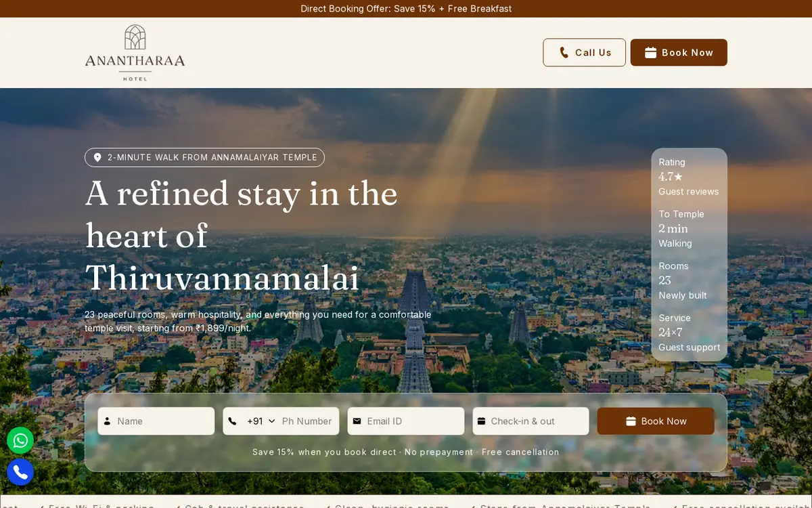Viewport: 812px width, 508px height.
Task: Click the calendar icon in Check-in field
Action: pos(482,421)
